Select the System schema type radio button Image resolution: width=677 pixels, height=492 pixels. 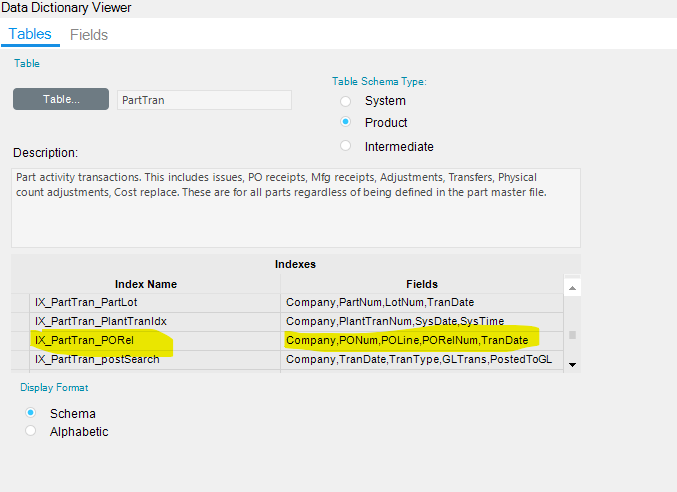(345, 101)
